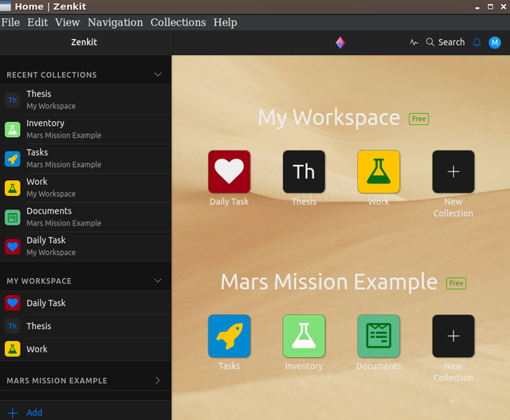Image resolution: width=510 pixels, height=420 pixels.
Task: Open the Daily Task heart collection tile
Action: coord(229,171)
